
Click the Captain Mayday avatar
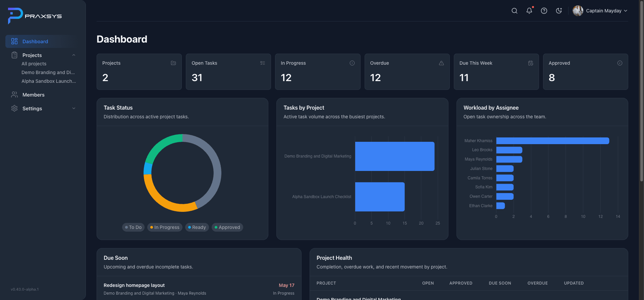578,11
